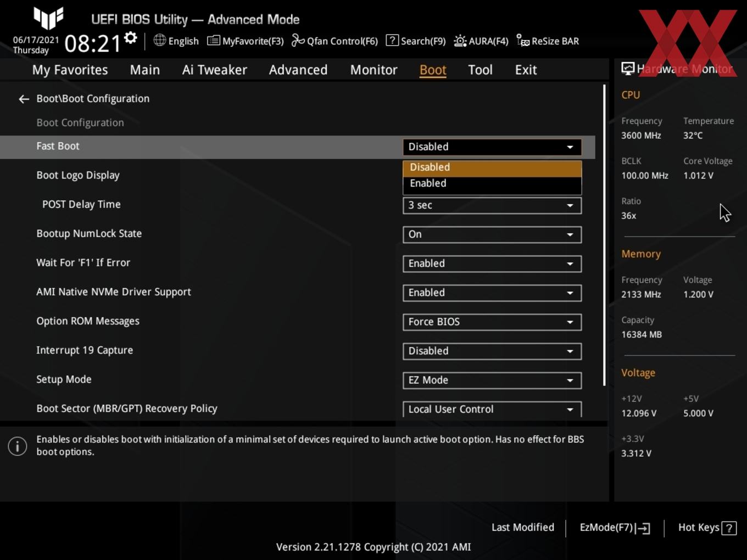Click the Hardware Monitor screen icon
The width and height of the screenshot is (747, 560).
coord(628,69)
